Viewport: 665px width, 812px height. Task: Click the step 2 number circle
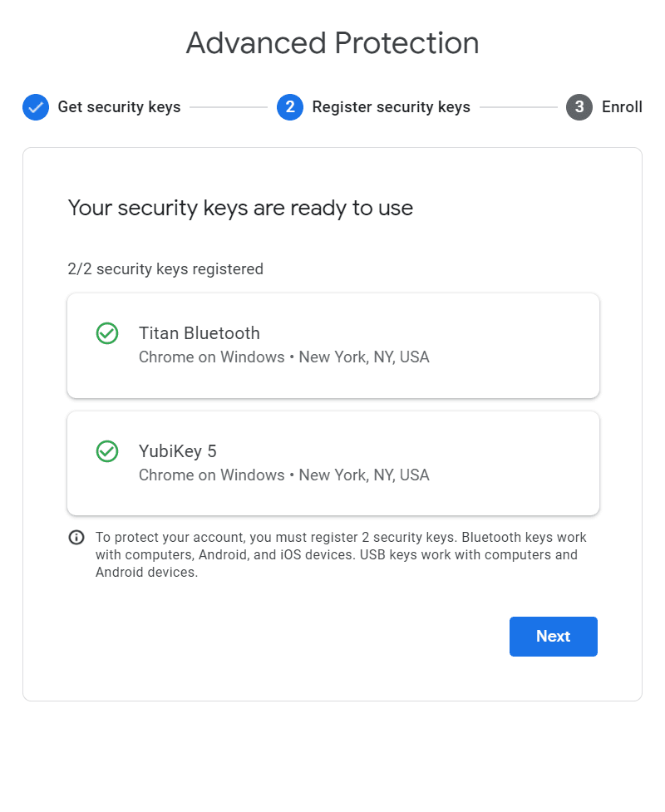(290, 107)
